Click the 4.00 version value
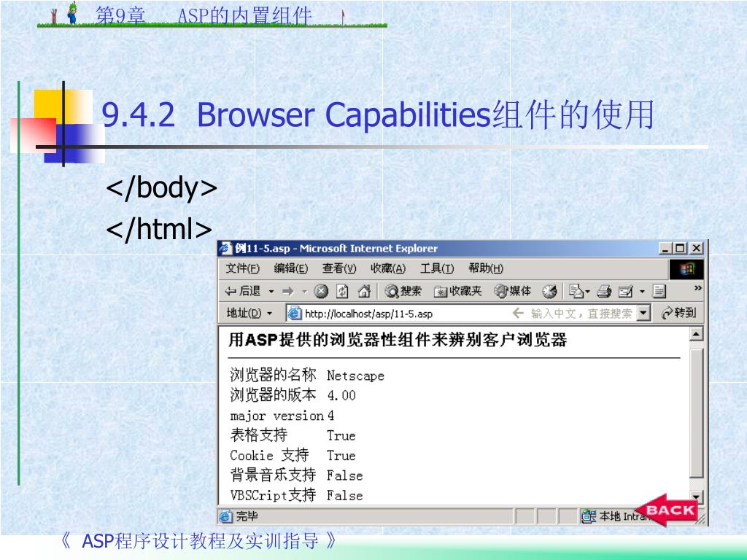This screenshot has width=747, height=560. [x=341, y=396]
